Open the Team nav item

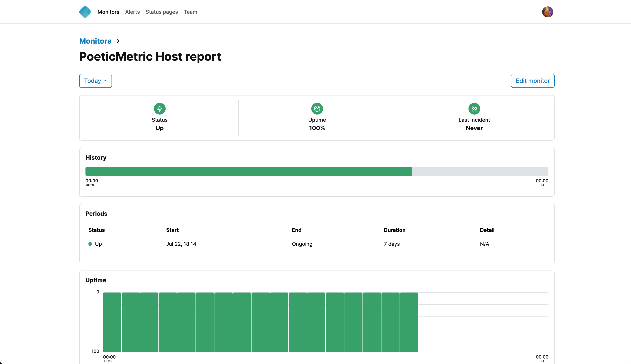pyautogui.click(x=191, y=12)
